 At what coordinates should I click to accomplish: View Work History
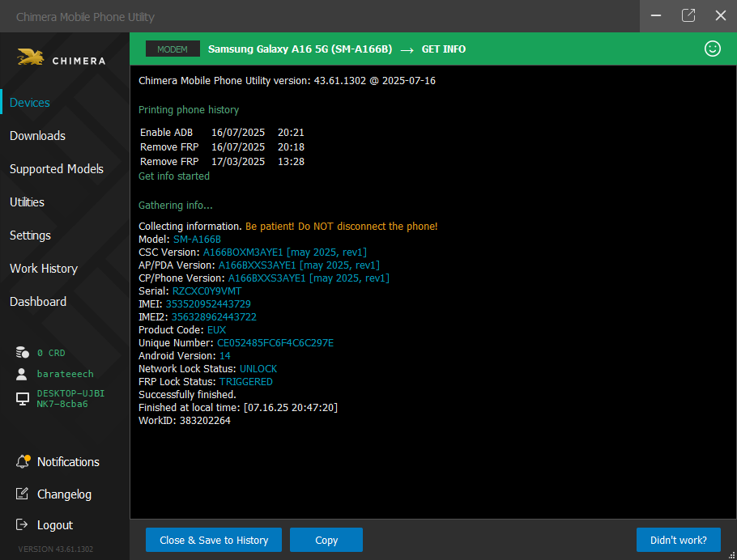(44, 269)
